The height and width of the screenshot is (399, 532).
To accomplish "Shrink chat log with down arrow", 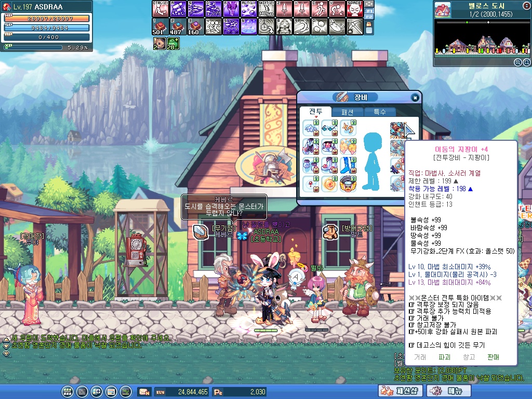I will (x=6, y=346).
